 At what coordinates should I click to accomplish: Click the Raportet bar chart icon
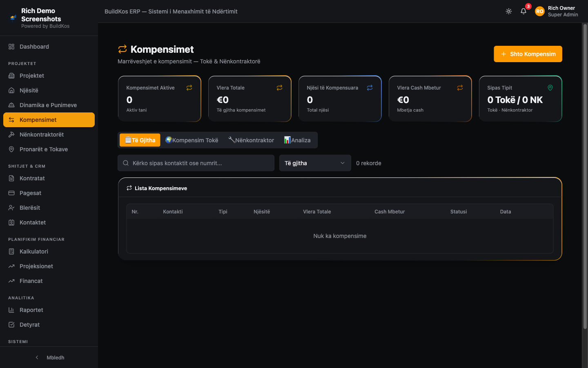pyautogui.click(x=11, y=310)
